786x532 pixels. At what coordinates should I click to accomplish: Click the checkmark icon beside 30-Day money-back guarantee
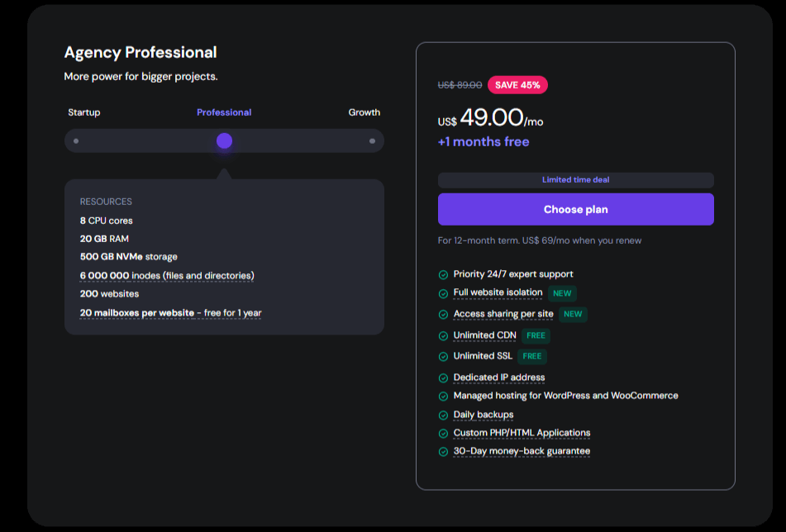[x=443, y=451]
